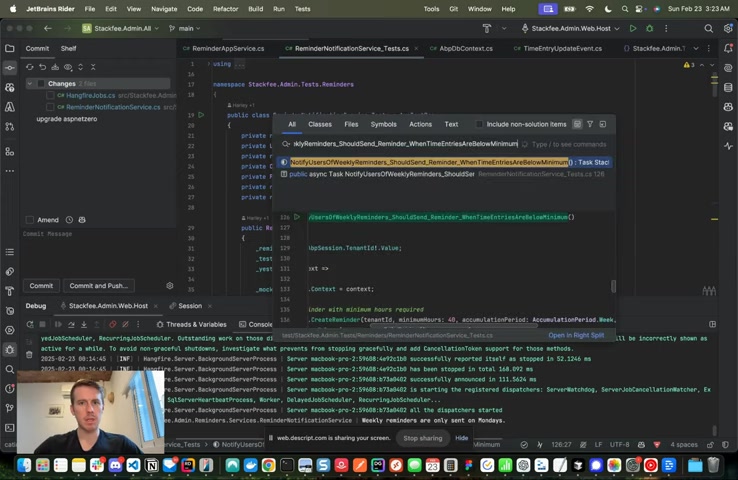738x480 pixels.
Task: Switch to Threads & Variables tab
Action: pyautogui.click(x=191, y=324)
